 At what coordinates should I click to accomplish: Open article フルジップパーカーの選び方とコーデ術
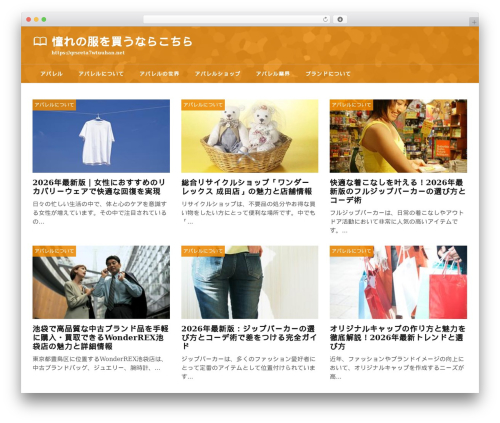(398, 191)
